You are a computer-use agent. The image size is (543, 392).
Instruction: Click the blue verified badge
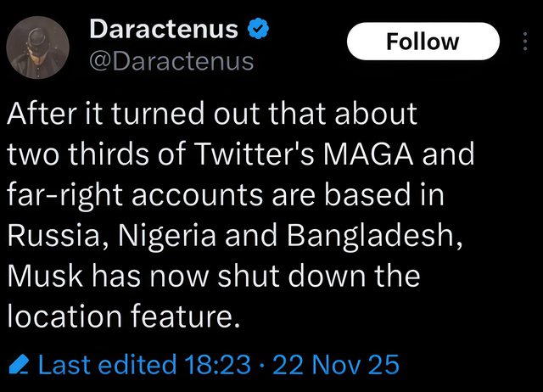(x=258, y=30)
